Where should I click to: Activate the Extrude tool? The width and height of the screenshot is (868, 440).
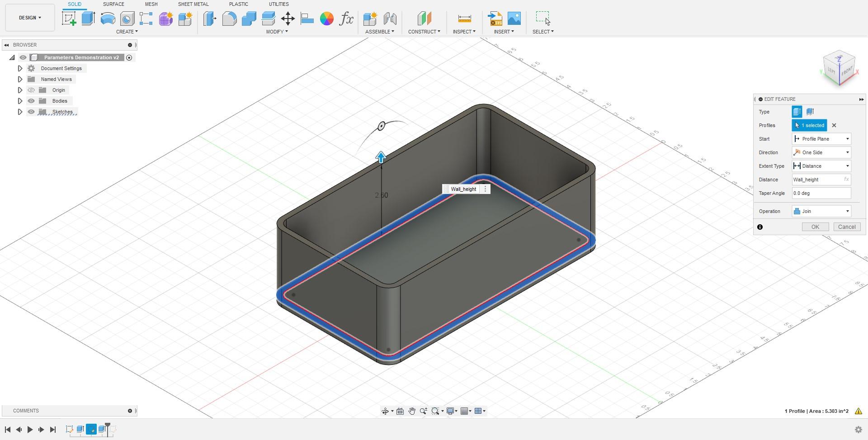[x=87, y=19]
